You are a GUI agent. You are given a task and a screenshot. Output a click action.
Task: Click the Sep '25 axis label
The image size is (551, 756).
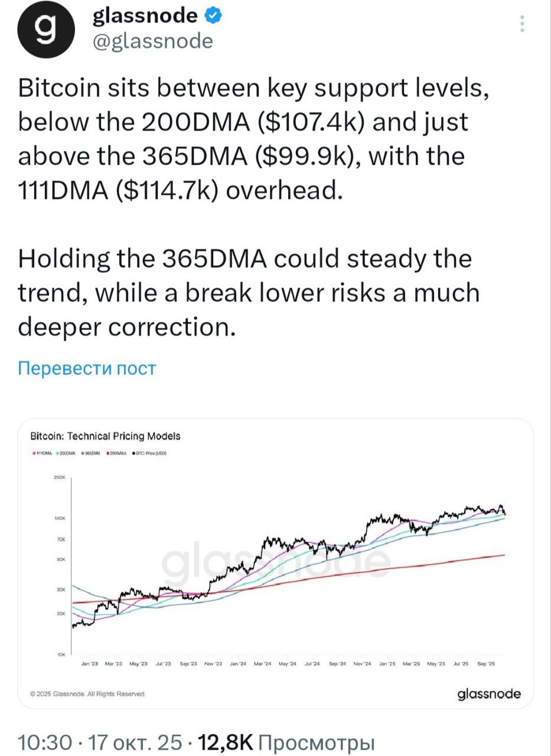[x=486, y=664]
